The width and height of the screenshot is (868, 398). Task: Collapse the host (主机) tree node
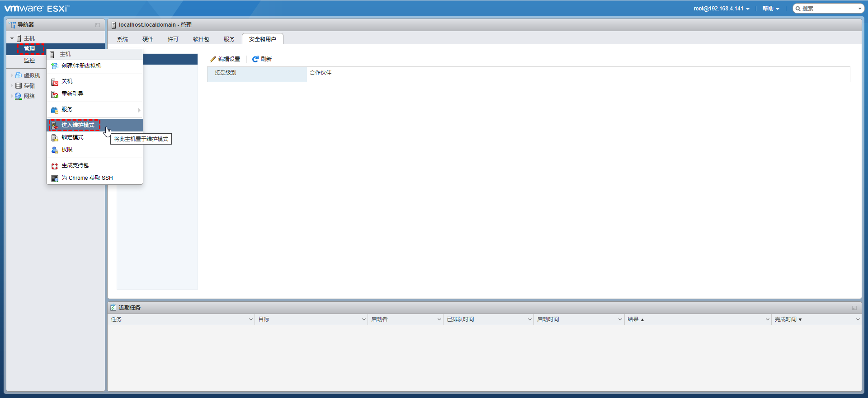click(12, 38)
